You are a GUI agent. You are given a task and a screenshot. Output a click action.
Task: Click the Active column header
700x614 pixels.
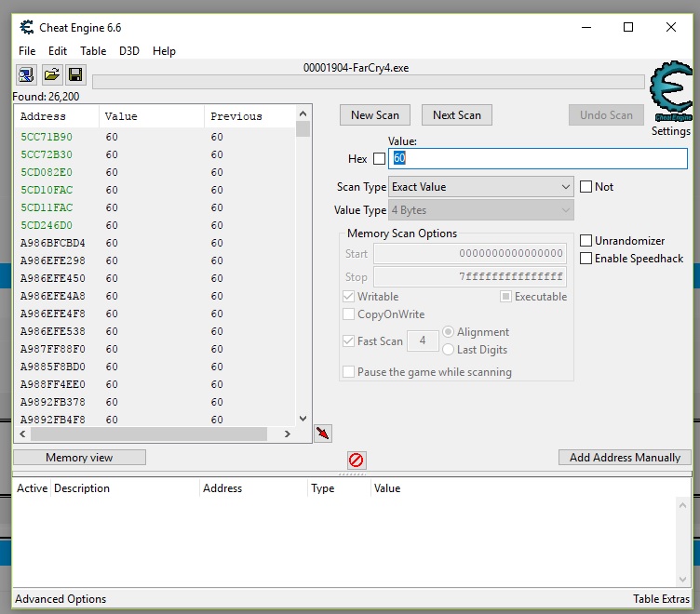tap(33, 488)
